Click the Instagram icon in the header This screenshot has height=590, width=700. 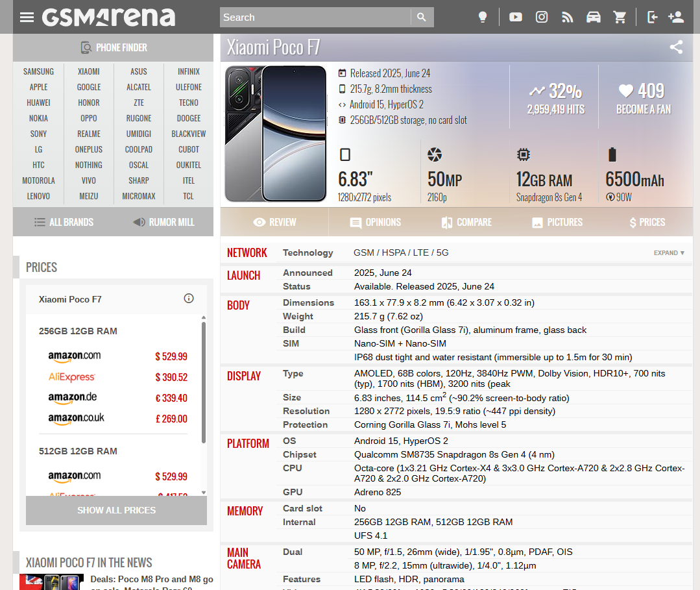coord(541,17)
